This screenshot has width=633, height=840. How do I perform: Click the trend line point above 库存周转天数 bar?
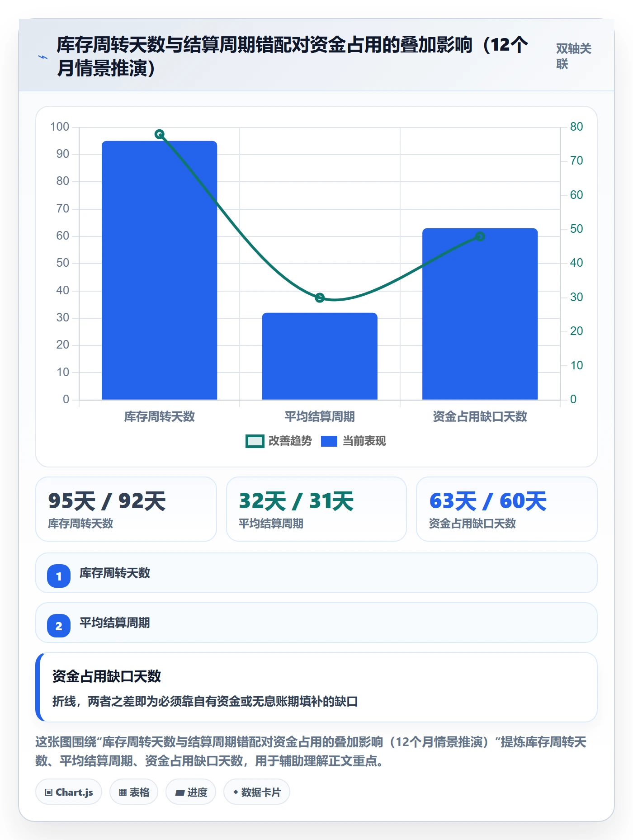coord(160,134)
